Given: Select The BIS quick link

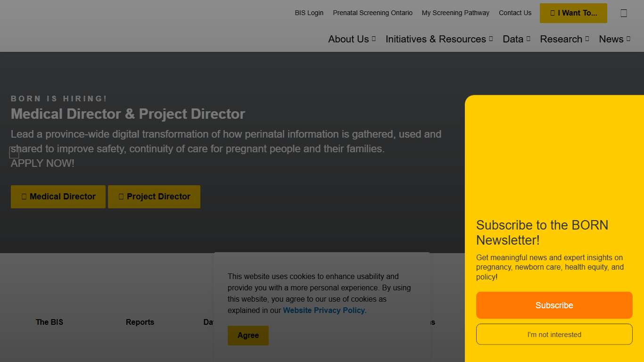Looking at the screenshot, I should click(x=50, y=322).
